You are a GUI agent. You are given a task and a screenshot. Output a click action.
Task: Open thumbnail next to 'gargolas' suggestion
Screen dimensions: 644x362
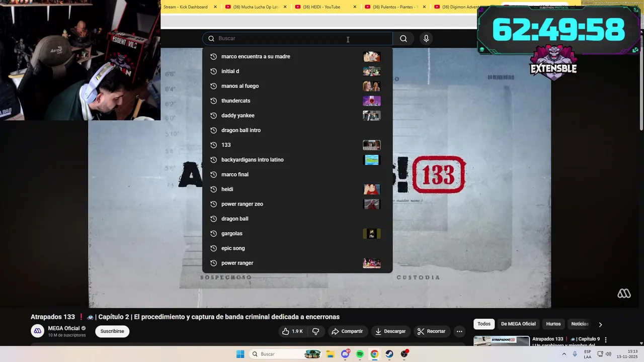tap(372, 233)
